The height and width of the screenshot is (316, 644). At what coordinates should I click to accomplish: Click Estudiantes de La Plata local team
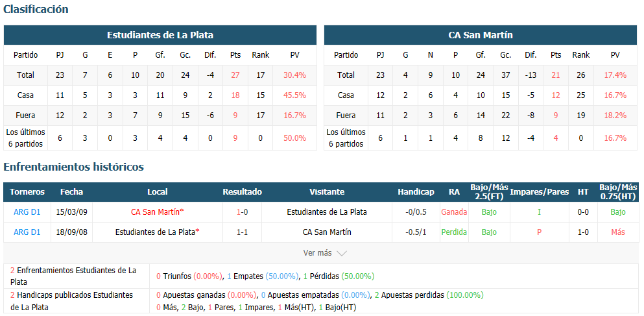tap(158, 232)
